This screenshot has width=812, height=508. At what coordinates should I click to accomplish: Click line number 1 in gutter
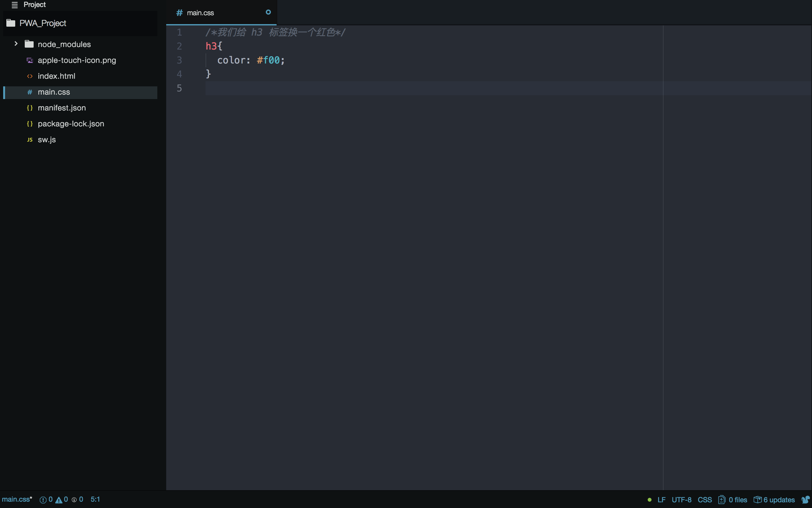(x=180, y=32)
